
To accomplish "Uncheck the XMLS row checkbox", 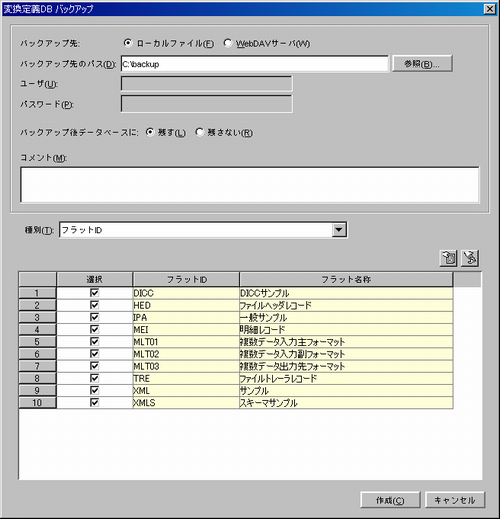I will pos(94,402).
